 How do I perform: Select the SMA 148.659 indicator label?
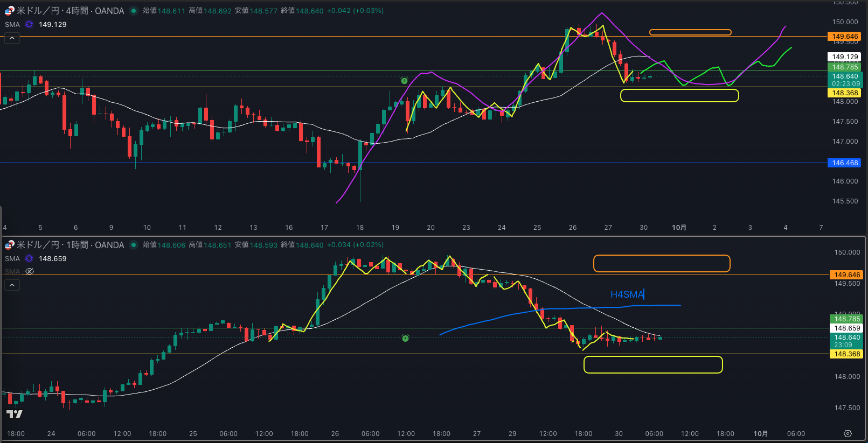point(12,258)
